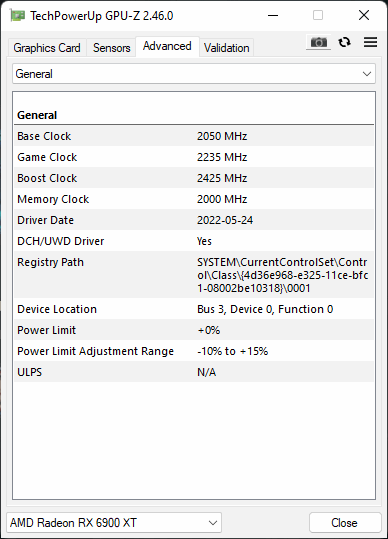Click the Close button
The height and width of the screenshot is (539, 388).
tap(345, 523)
